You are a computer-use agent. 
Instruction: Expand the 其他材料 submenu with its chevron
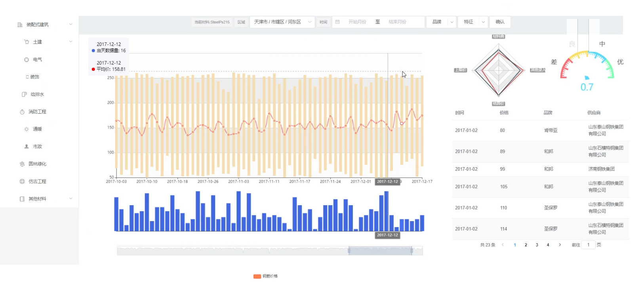click(70, 198)
